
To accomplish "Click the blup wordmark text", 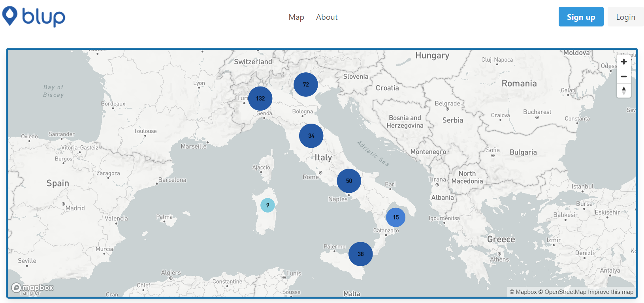I will click(x=43, y=17).
